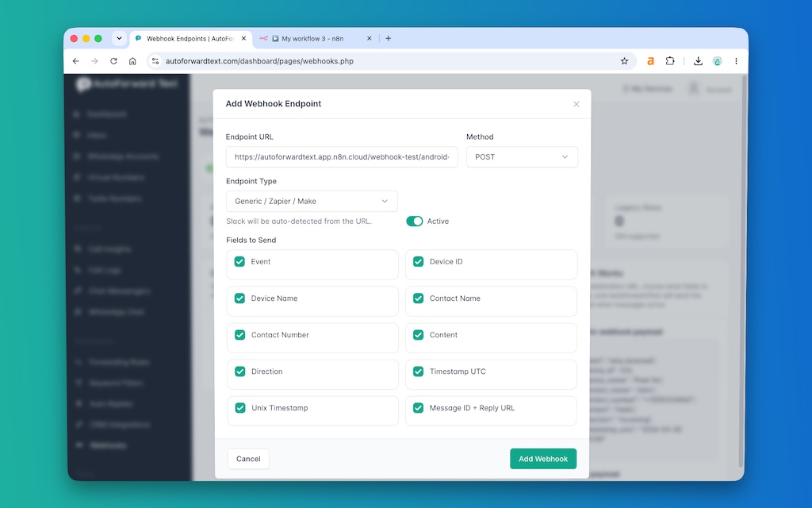Viewport: 812px width, 508px height.
Task: Open the tab search dropdown
Action: [x=119, y=38]
